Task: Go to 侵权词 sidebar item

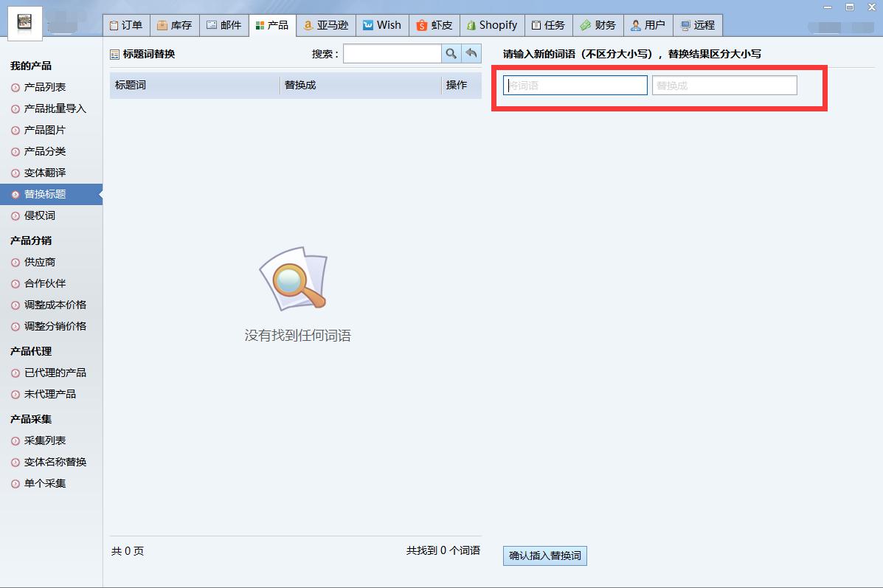Action: pyautogui.click(x=40, y=215)
